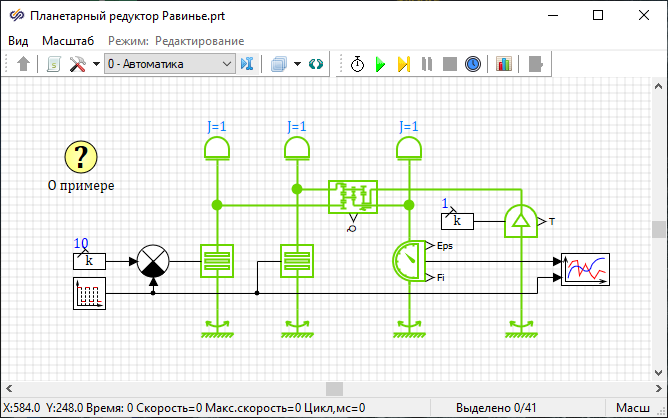Click the horizontal scrollbar thumb

tap(334, 388)
